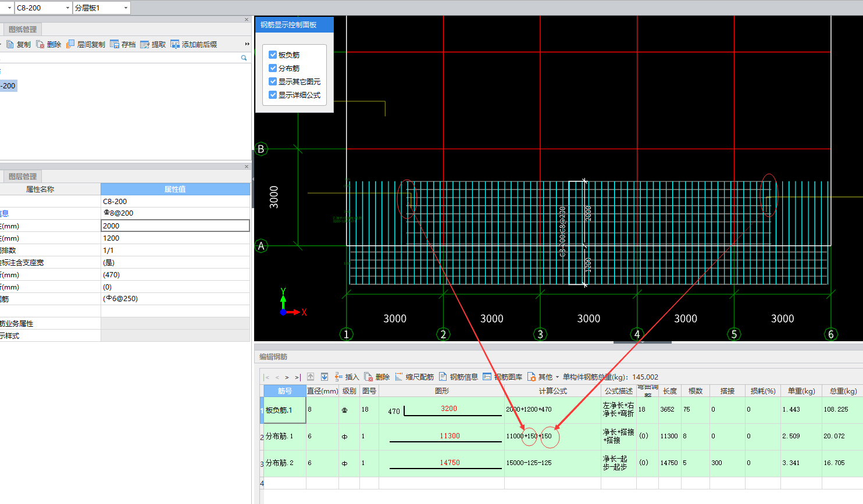Click the 其他 other options icon

pyautogui.click(x=532, y=377)
